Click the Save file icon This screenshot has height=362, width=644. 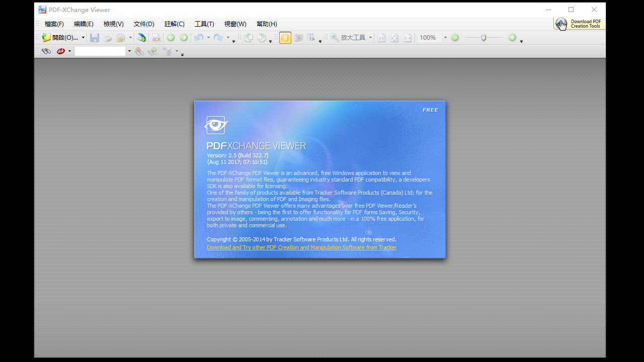pyautogui.click(x=95, y=38)
